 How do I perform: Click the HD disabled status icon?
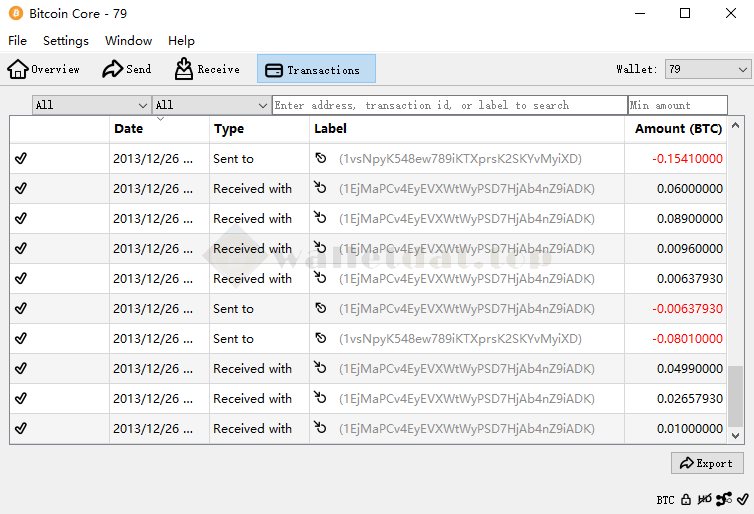coord(705,499)
